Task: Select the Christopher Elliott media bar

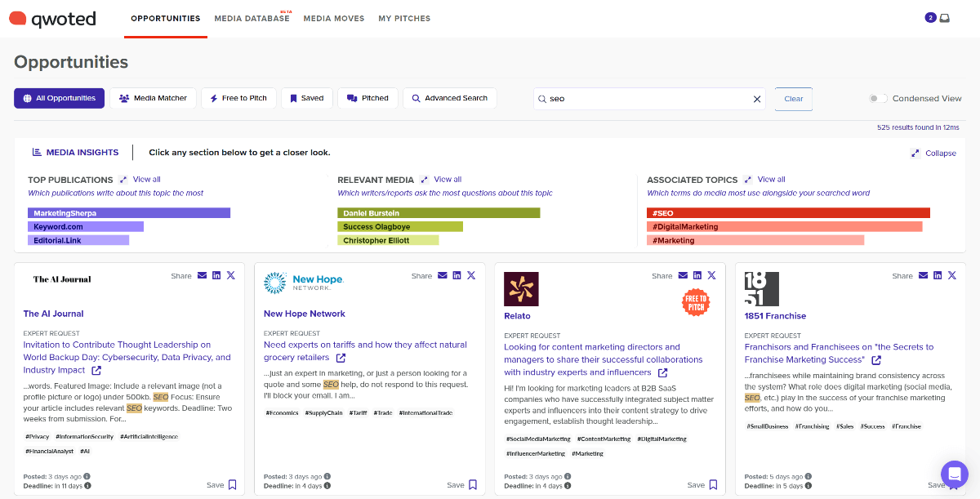Action: click(x=388, y=240)
